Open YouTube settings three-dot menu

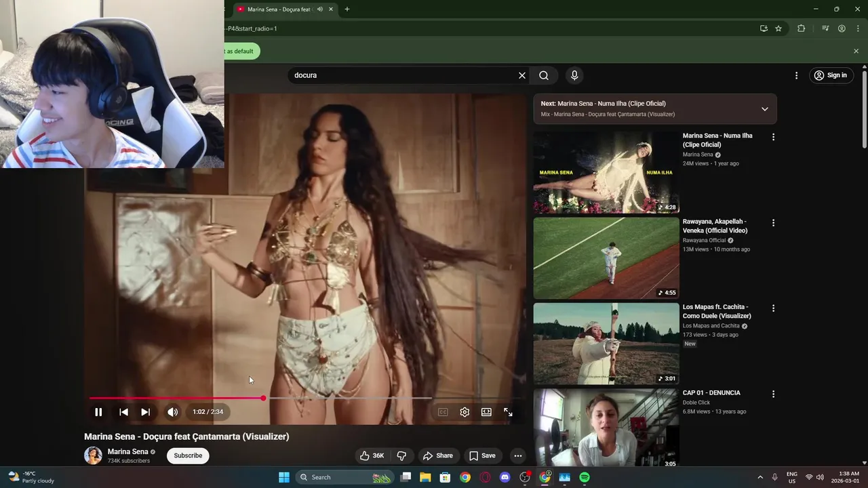pyautogui.click(x=796, y=75)
